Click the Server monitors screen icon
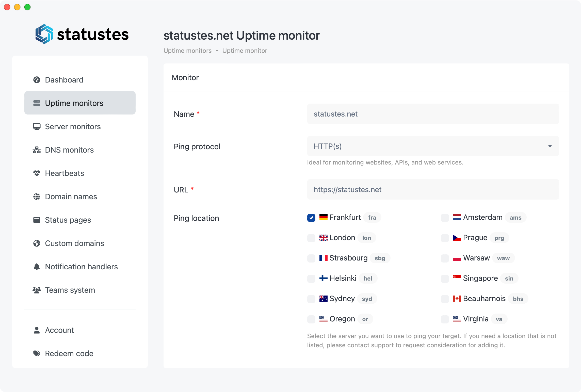 click(x=37, y=126)
